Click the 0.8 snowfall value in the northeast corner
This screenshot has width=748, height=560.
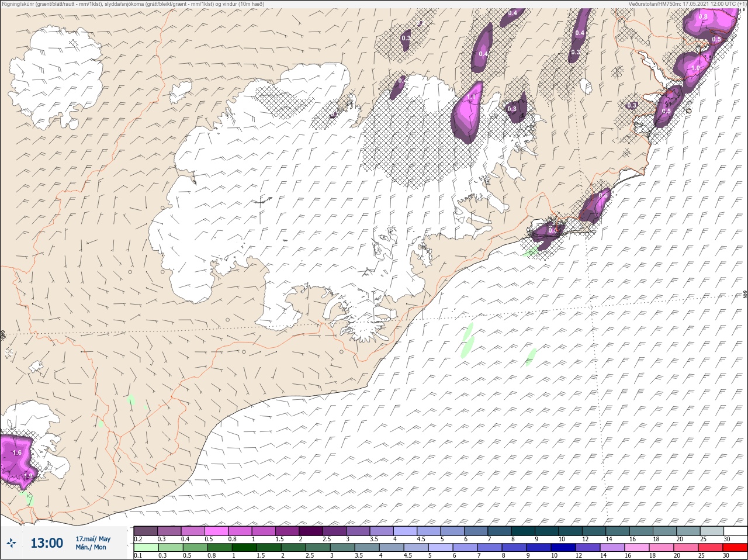703,17
